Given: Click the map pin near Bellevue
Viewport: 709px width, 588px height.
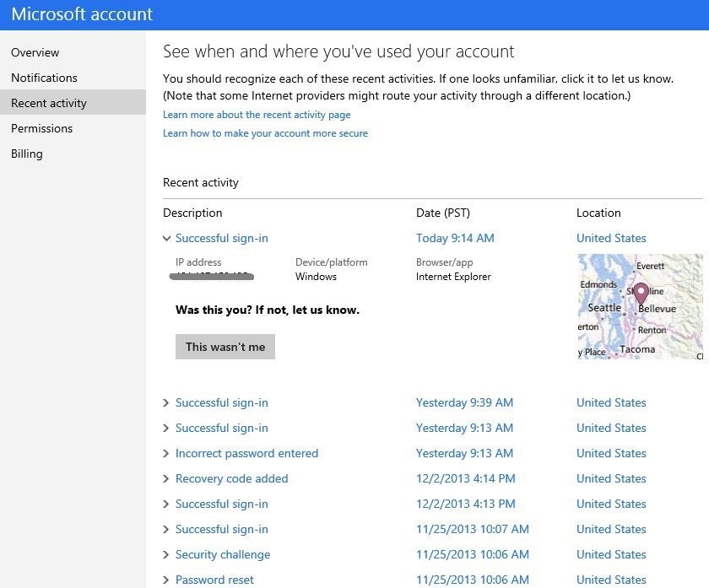Looking at the screenshot, I should (x=641, y=293).
